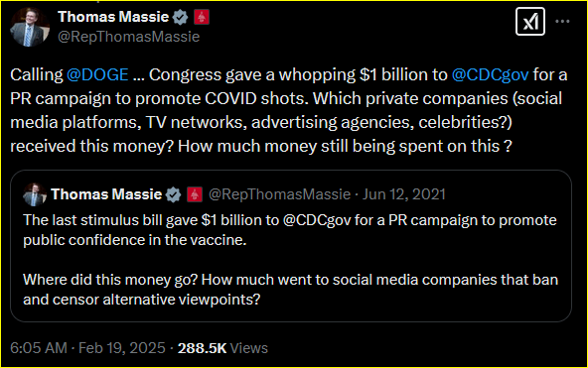Image resolution: width=588 pixels, height=368 pixels.
Task: Click the quoted tweet's small profile avatar
Action: [35, 194]
